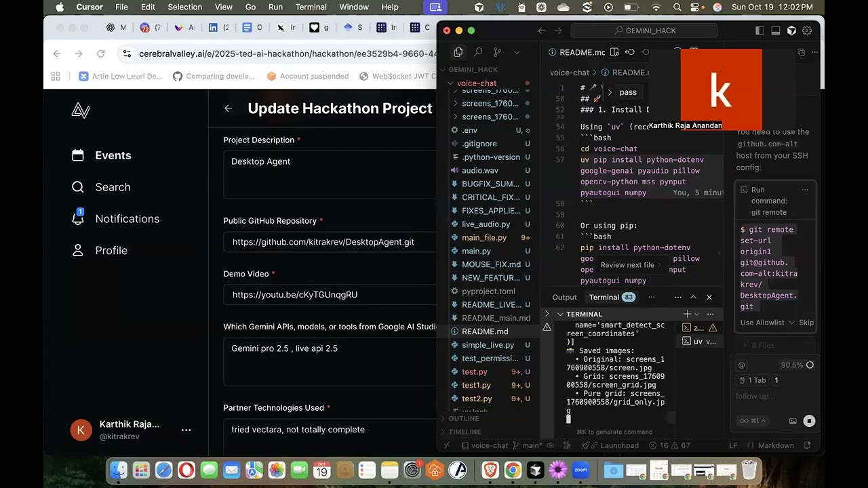Screen dimensions: 868x488
Task: Open the Terminal menu in menu bar
Action: (311, 7)
